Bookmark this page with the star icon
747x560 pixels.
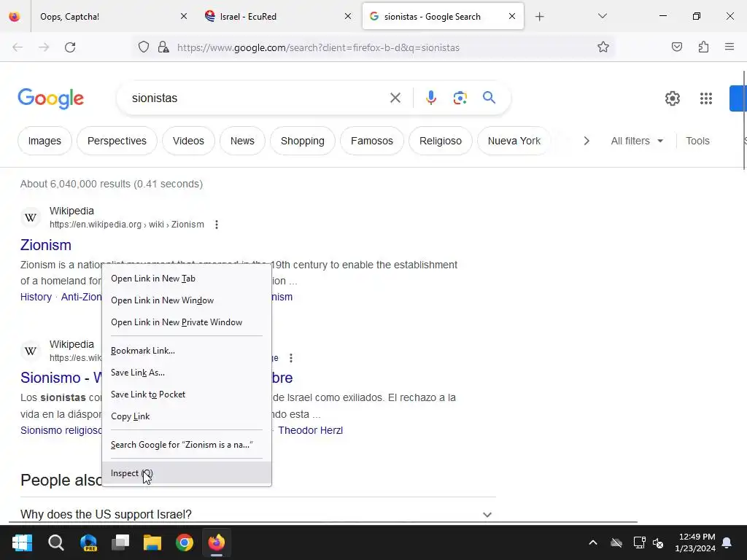pos(603,47)
